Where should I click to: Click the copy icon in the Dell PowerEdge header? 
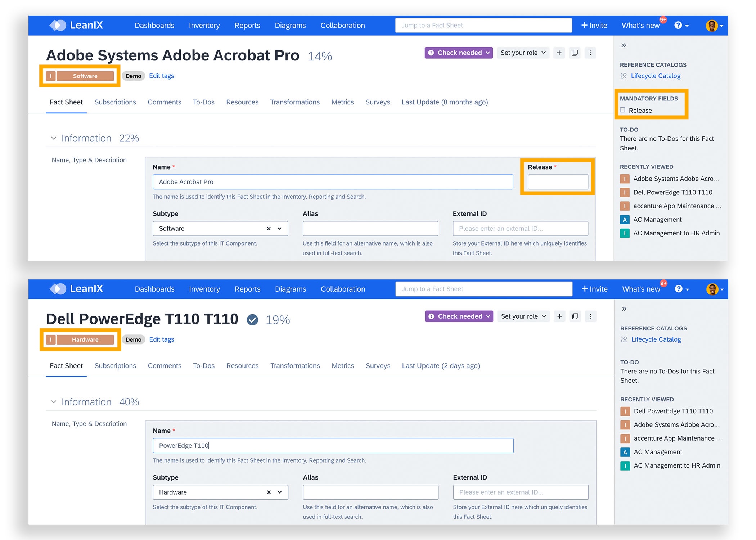(575, 316)
